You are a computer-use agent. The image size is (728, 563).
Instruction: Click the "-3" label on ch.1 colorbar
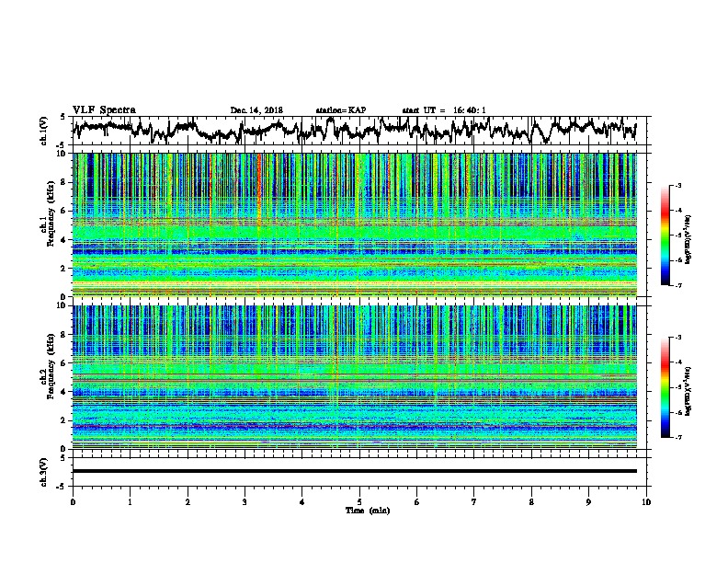click(x=677, y=186)
